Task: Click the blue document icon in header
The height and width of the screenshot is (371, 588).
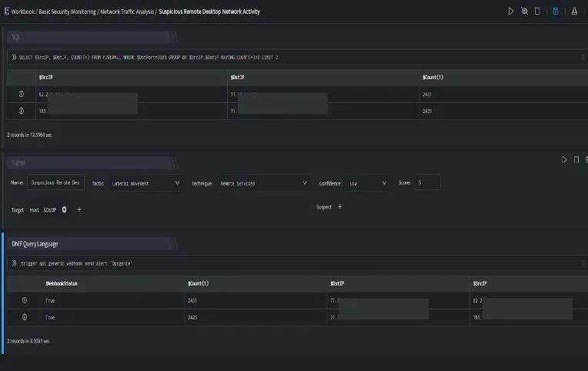Action: click(x=556, y=12)
